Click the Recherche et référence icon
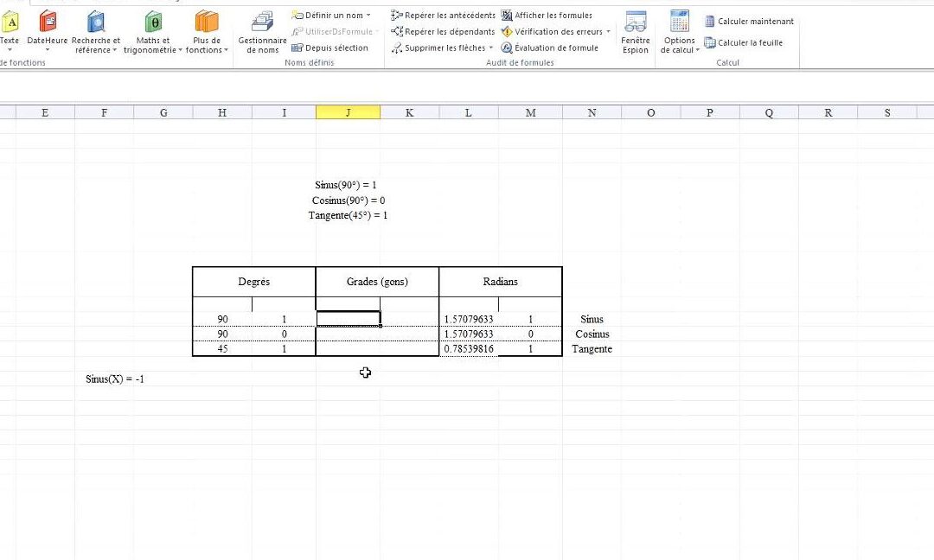Viewport: 934px width, 560px height. tap(95, 30)
